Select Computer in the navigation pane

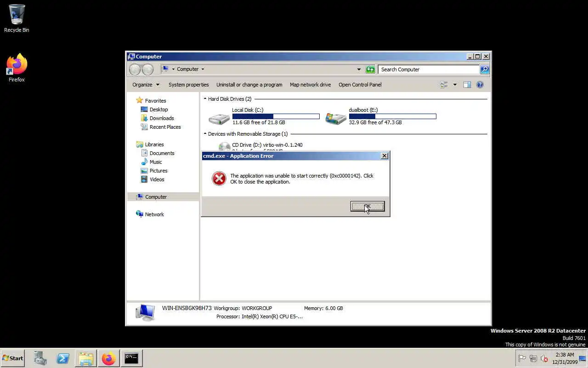[x=163, y=197]
